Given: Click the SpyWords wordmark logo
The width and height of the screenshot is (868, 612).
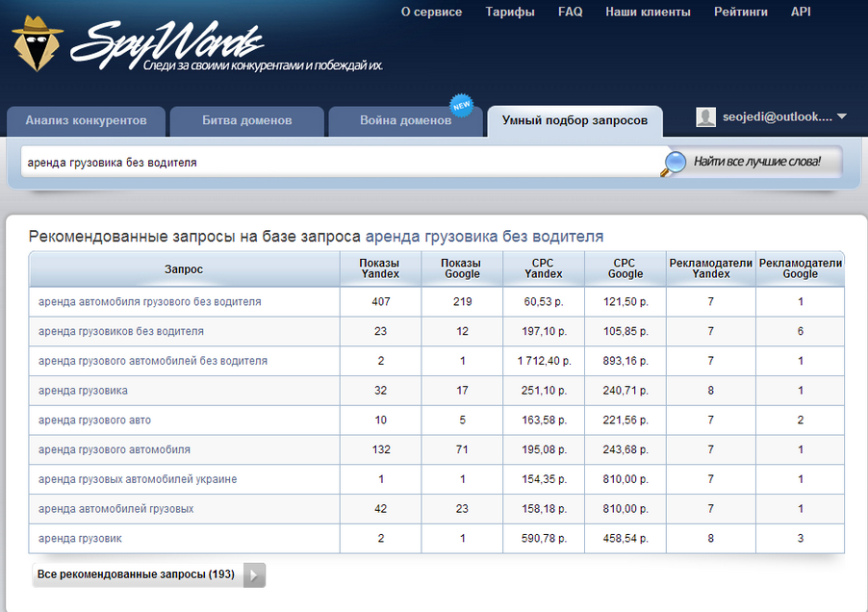Looking at the screenshot, I should coord(166,44).
